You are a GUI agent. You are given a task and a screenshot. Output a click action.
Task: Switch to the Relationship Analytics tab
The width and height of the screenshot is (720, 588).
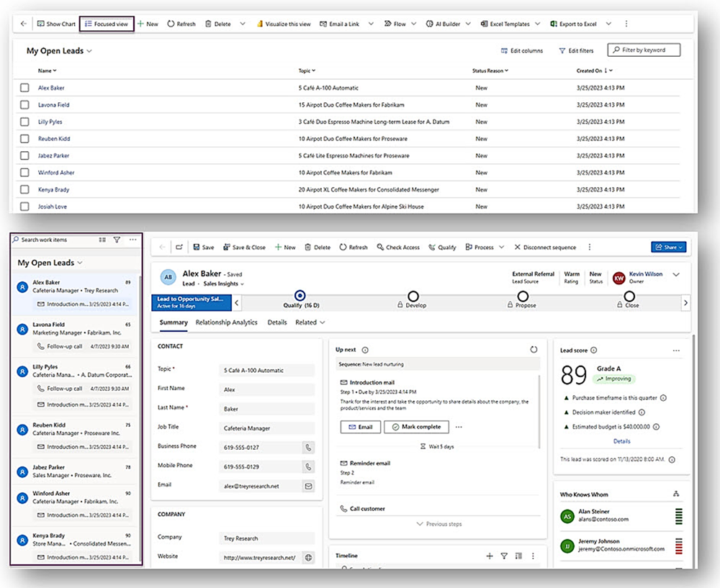click(226, 322)
